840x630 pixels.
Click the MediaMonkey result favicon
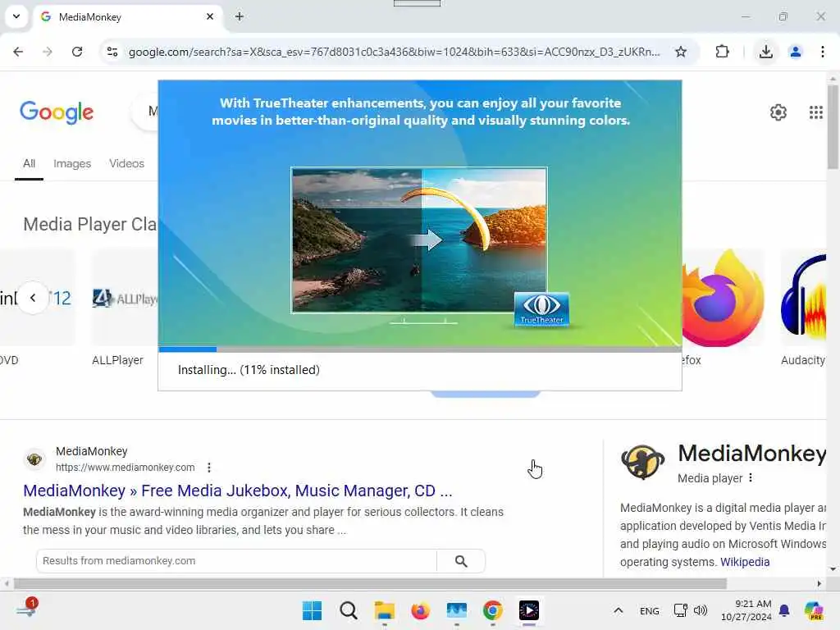pos(34,459)
